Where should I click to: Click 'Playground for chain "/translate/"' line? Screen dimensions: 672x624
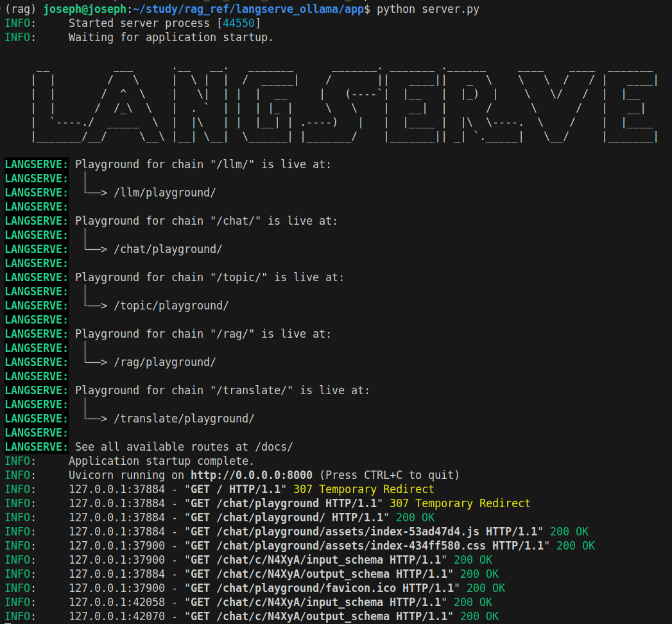coord(223,390)
